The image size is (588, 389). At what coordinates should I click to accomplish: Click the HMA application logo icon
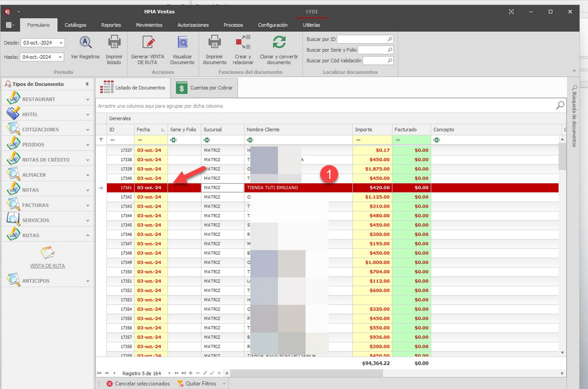[7, 11]
